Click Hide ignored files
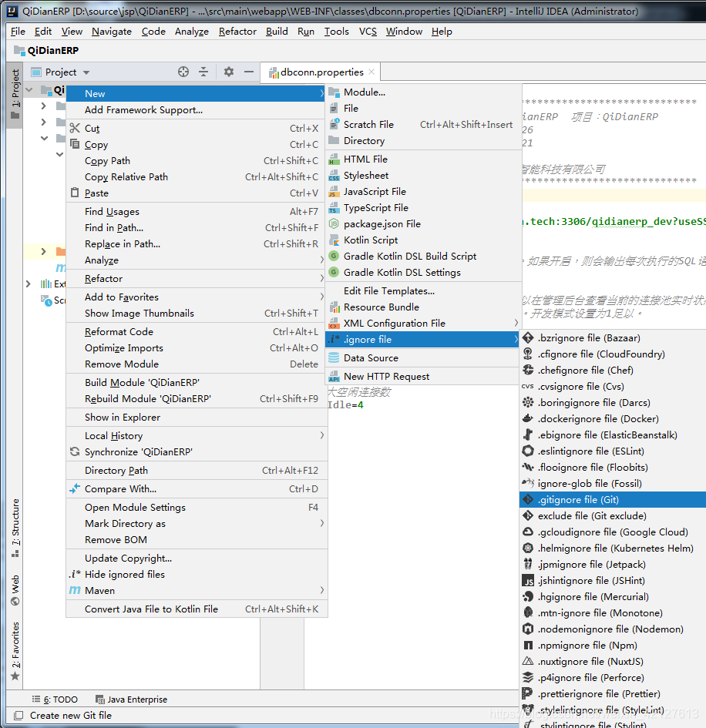706x728 pixels. click(x=196, y=574)
